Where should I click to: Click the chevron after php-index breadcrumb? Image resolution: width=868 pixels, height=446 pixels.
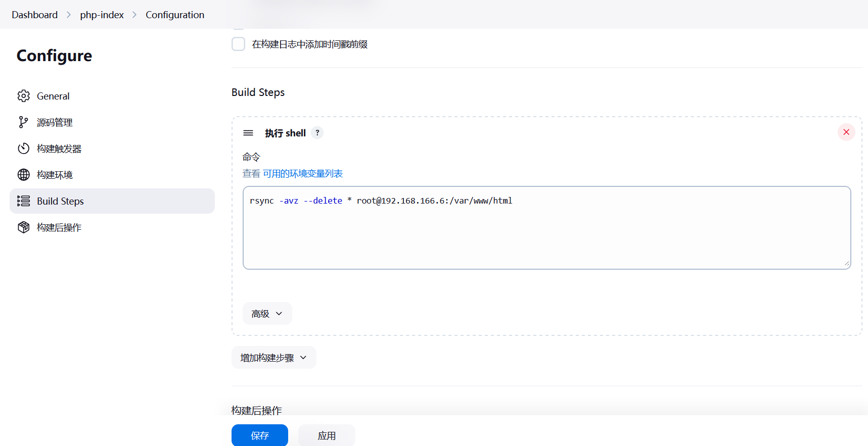[134, 15]
